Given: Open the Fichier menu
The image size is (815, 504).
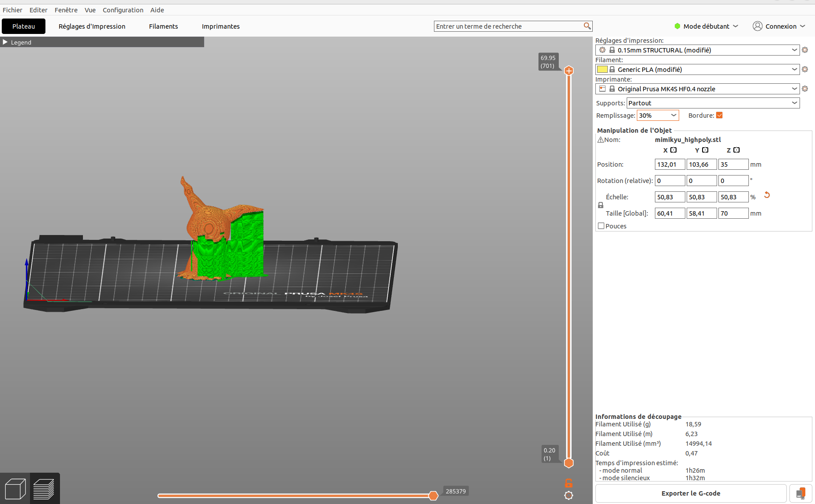Looking at the screenshot, I should pos(12,10).
